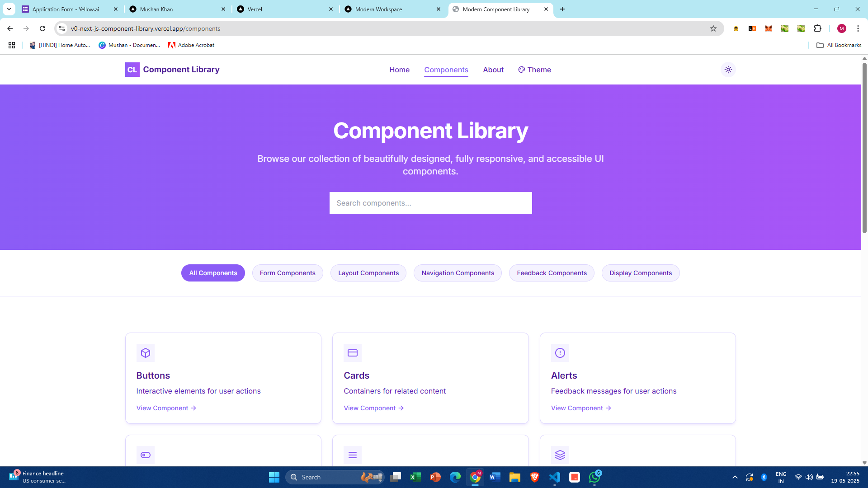The width and height of the screenshot is (868, 488).
Task: Open the About nav link
Action: pyautogui.click(x=493, y=70)
